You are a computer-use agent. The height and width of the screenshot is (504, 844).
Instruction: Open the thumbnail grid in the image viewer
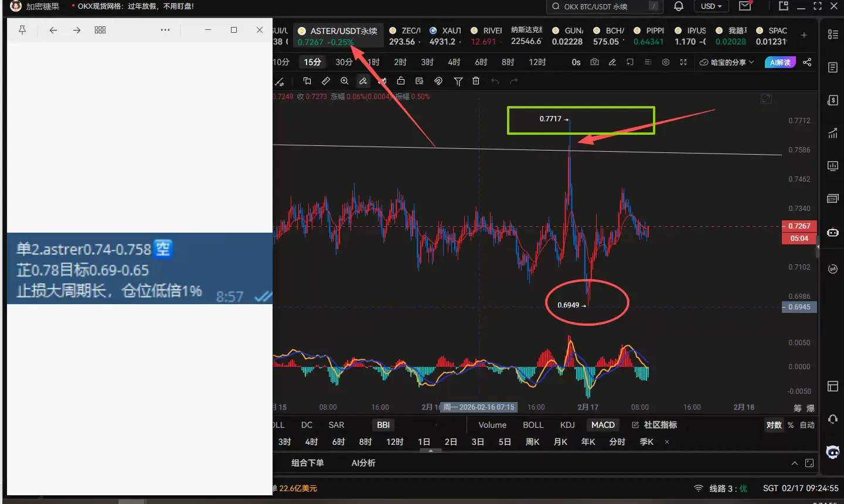[100, 30]
